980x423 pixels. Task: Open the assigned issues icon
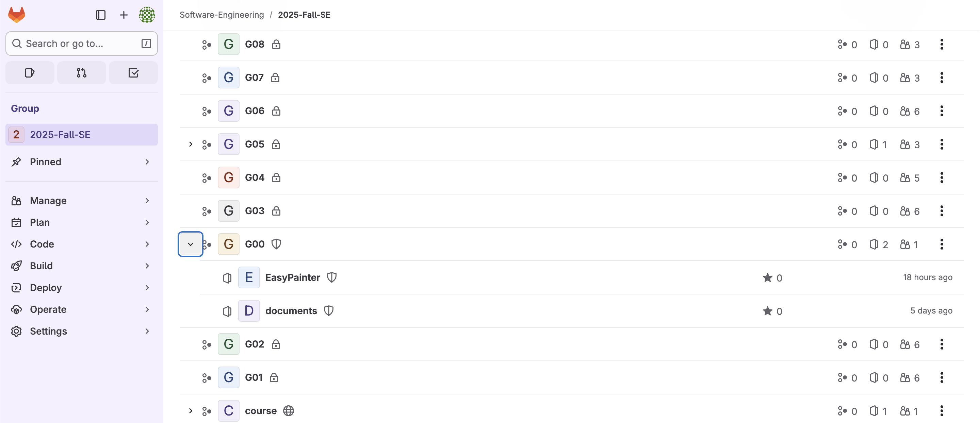click(x=30, y=72)
